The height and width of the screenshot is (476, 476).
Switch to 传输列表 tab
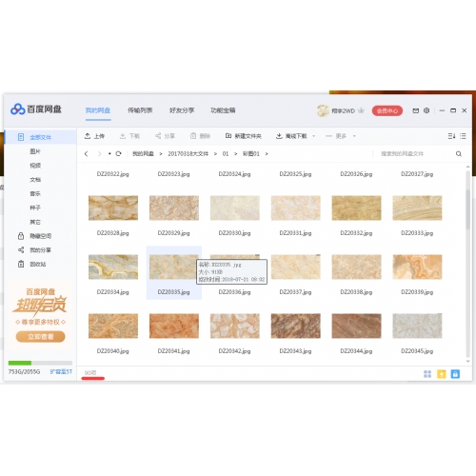click(140, 110)
